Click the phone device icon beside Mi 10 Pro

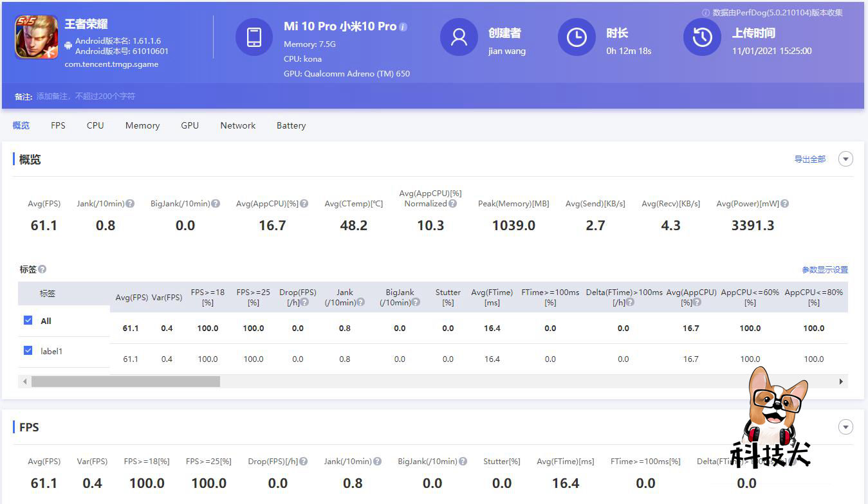pyautogui.click(x=254, y=37)
